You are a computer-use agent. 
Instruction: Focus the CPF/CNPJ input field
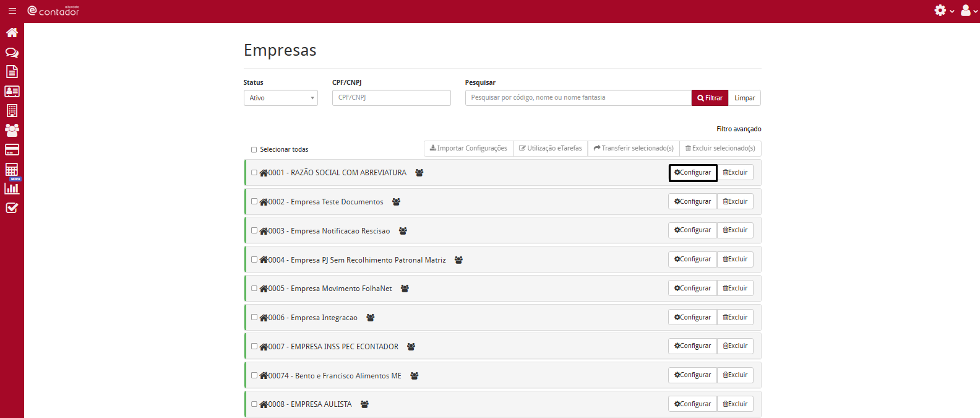(391, 98)
